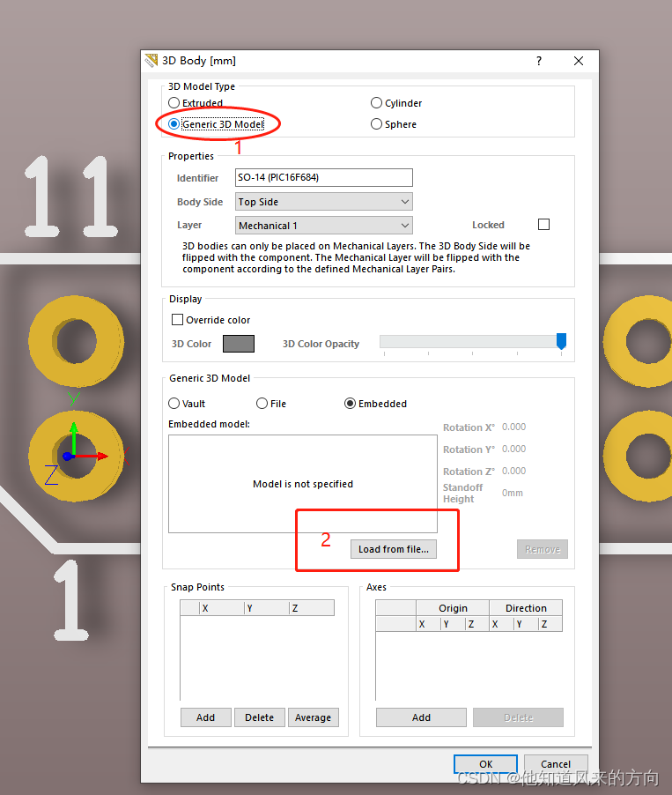The height and width of the screenshot is (795, 672).
Task: Click the gray 3D Color swatch
Action: [239, 344]
